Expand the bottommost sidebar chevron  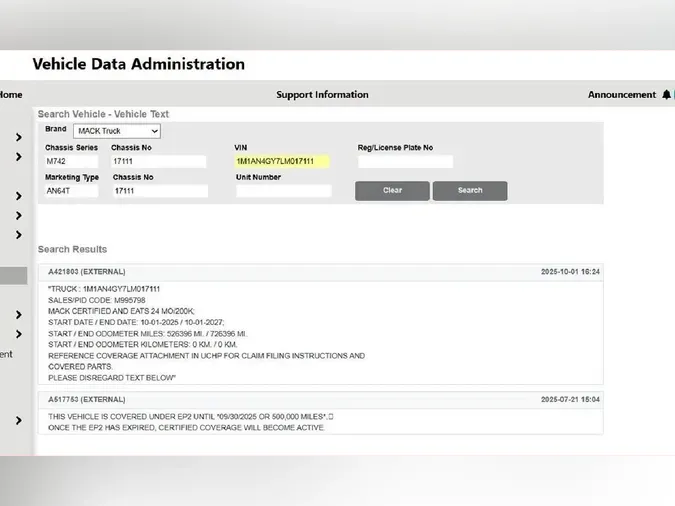click(18, 421)
